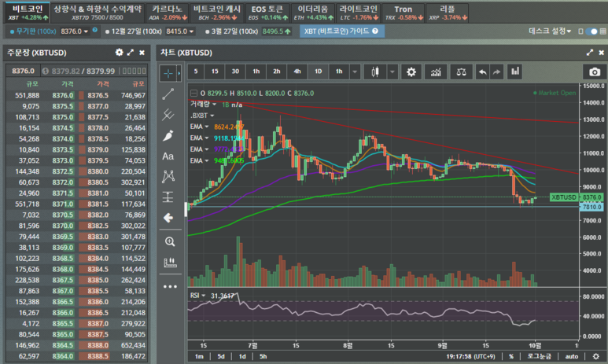Switch to Tron TRX tab

(x=403, y=13)
